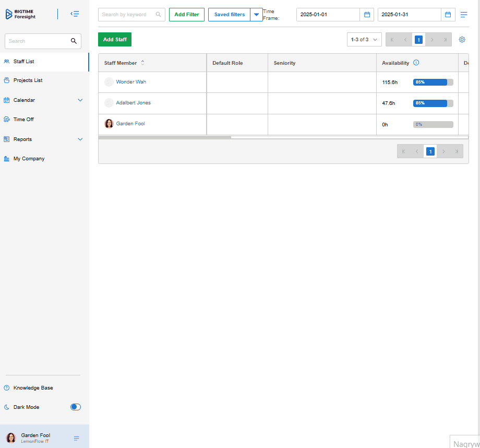Click the Time Off icon
480x448 pixels.
[6, 120]
